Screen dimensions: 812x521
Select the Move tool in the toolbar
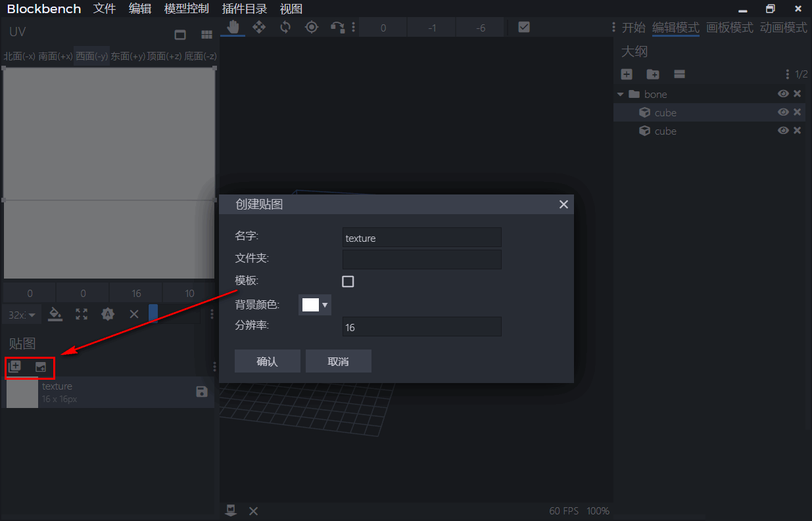[259, 27]
